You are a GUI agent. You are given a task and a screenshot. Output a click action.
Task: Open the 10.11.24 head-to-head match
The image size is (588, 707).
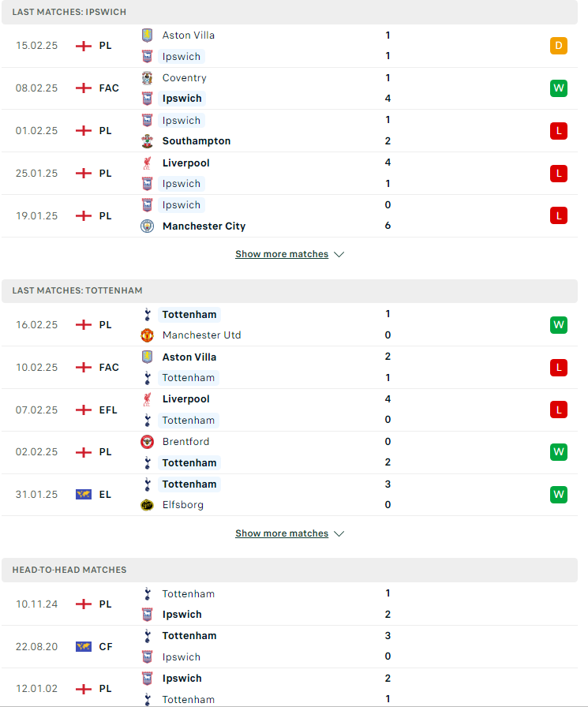pos(290,604)
